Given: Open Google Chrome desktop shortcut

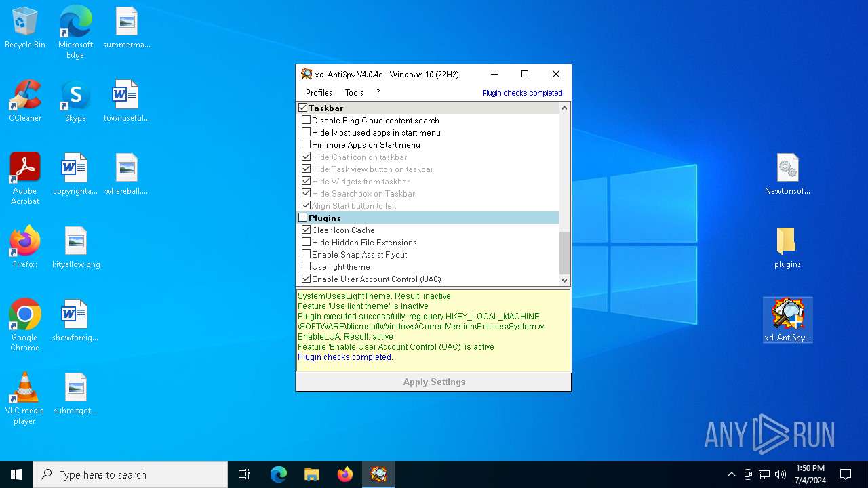Looking at the screenshot, I should pyautogui.click(x=25, y=325).
